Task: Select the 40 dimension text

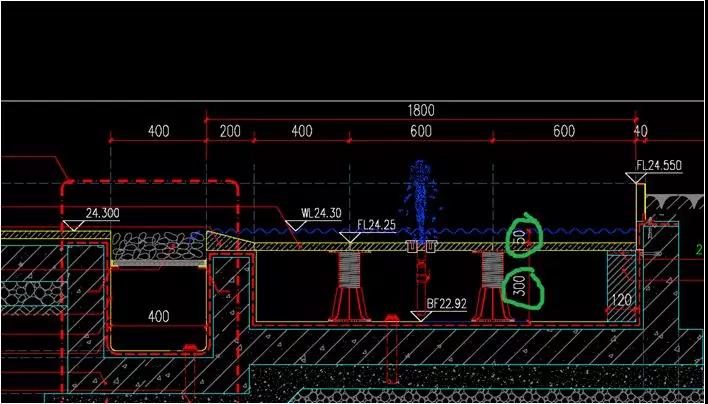Action: [x=640, y=131]
